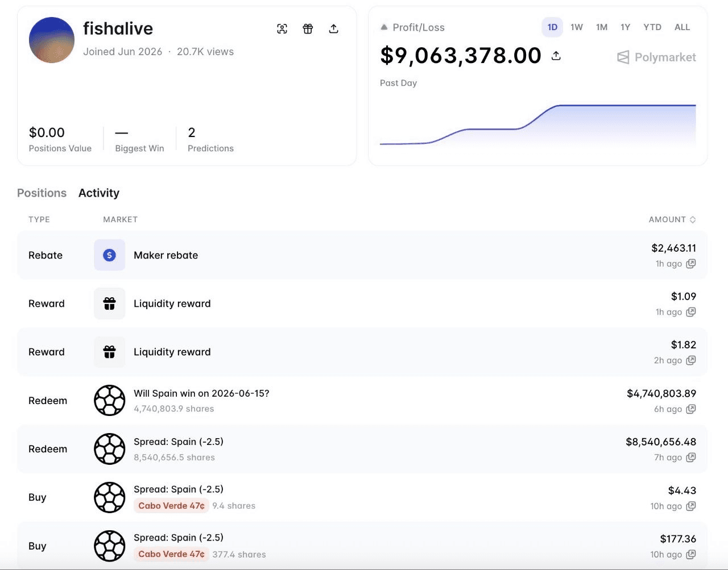Viewport: 728px width, 570px height.
Task: Click the scan profile icon beside fishalive
Action: 282,29
